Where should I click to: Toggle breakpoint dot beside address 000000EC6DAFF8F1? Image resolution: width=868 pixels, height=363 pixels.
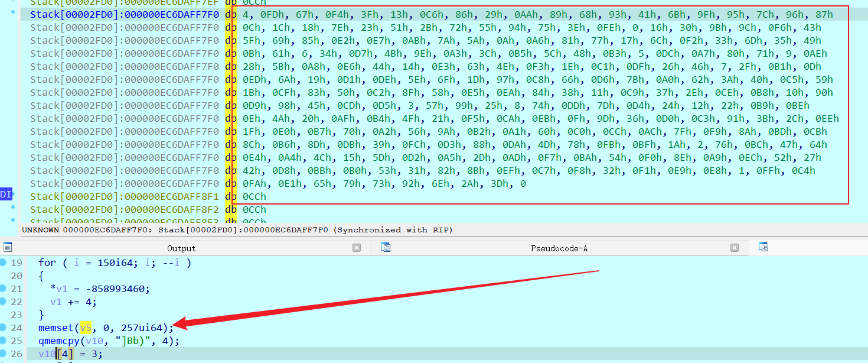[13, 193]
